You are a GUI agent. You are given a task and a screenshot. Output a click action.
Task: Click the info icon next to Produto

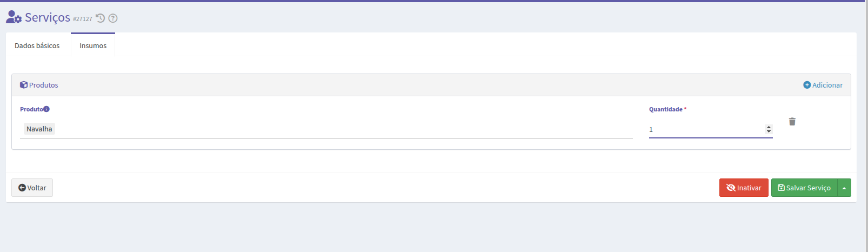(x=46, y=109)
